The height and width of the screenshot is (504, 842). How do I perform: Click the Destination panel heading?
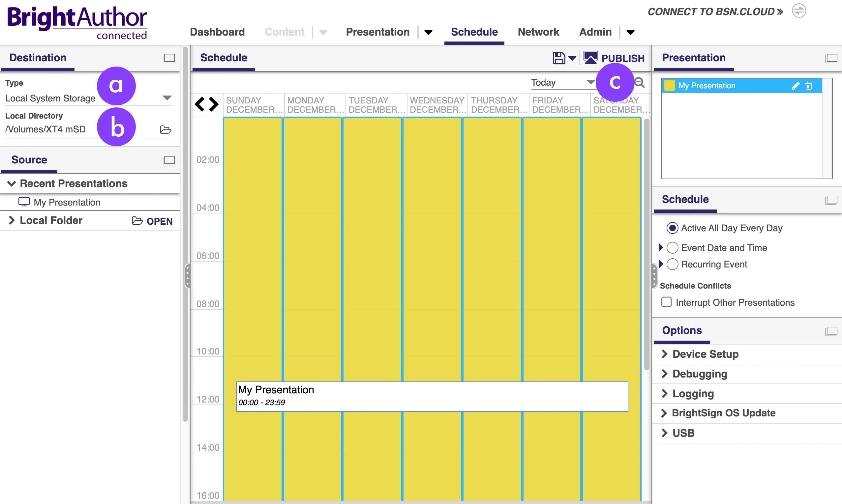(38, 58)
